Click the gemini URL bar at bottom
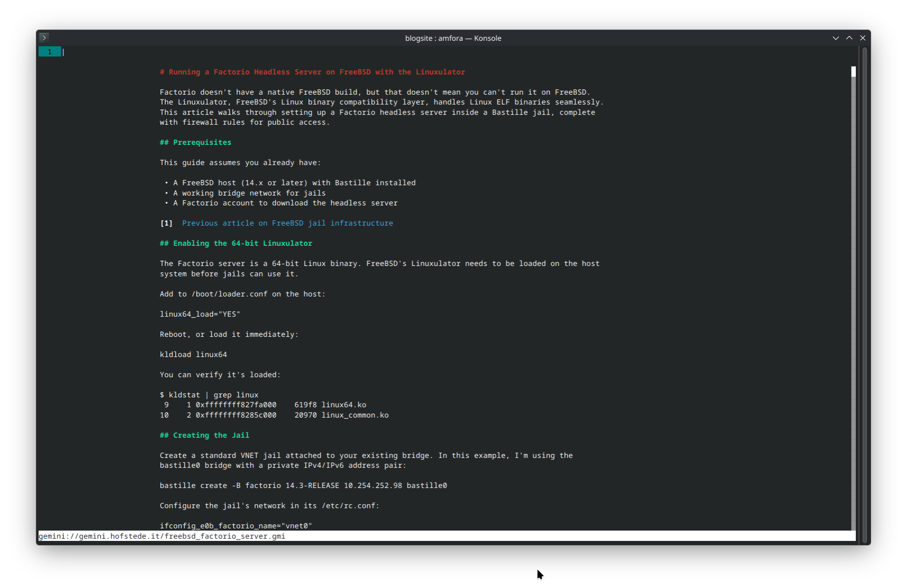 click(162, 536)
